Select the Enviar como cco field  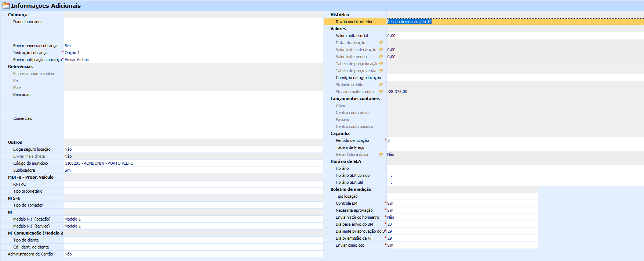point(462,245)
